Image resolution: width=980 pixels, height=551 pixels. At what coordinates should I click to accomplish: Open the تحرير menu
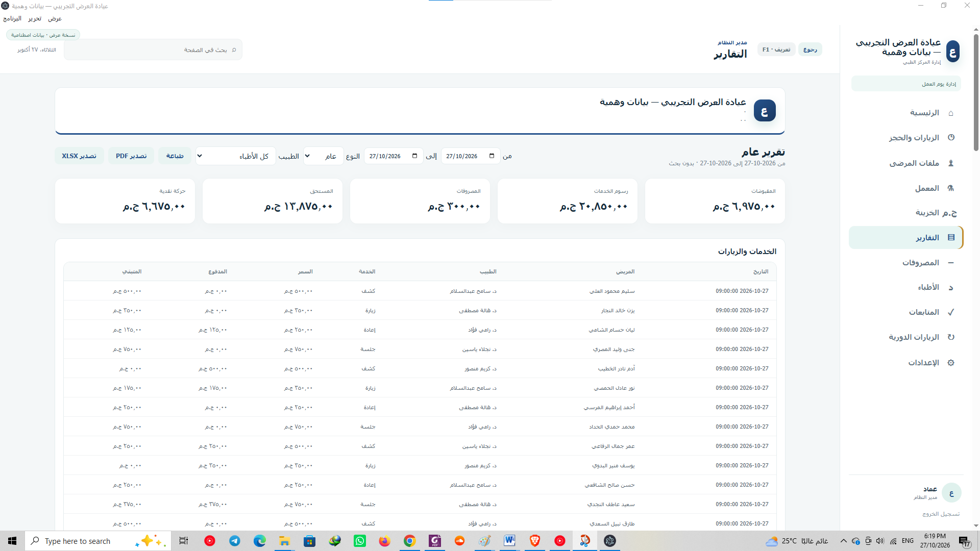pyautogui.click(x=35, y=18)
